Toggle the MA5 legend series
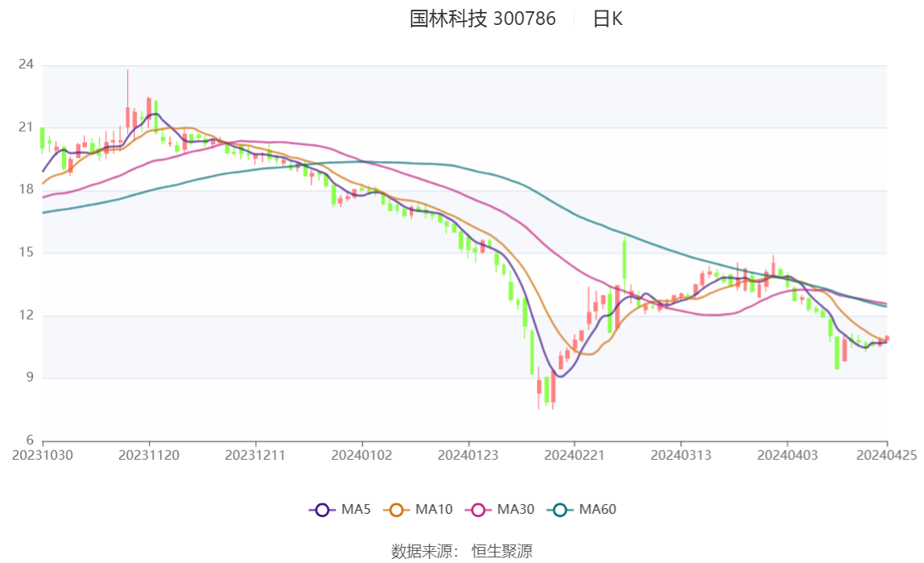Viewport: 924px width, 563px height. (x=340, y=509)
